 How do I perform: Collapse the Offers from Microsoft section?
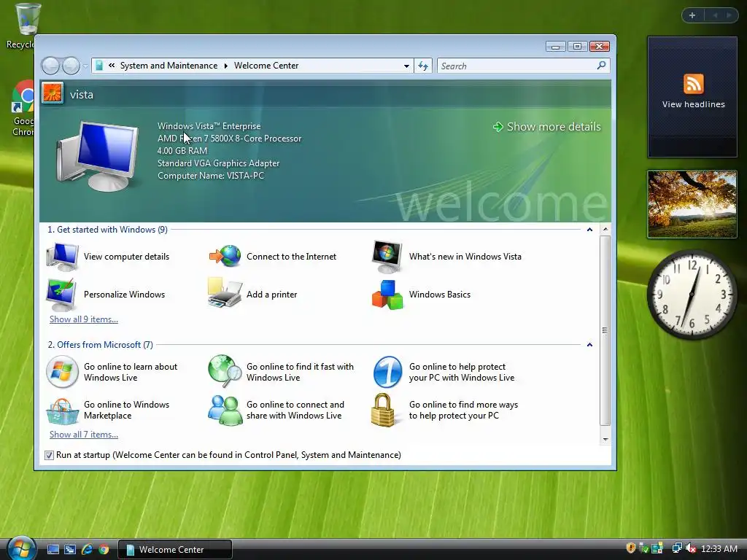(x=589, y=345)
